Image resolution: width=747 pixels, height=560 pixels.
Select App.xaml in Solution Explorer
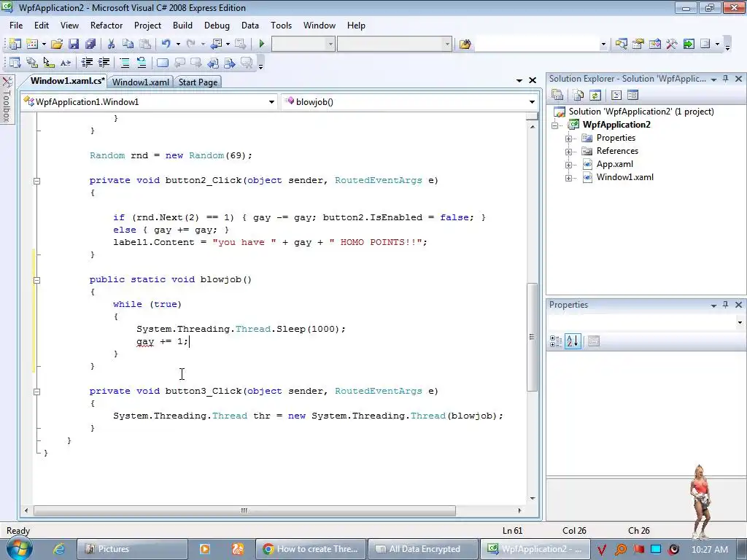coord(614,164)
